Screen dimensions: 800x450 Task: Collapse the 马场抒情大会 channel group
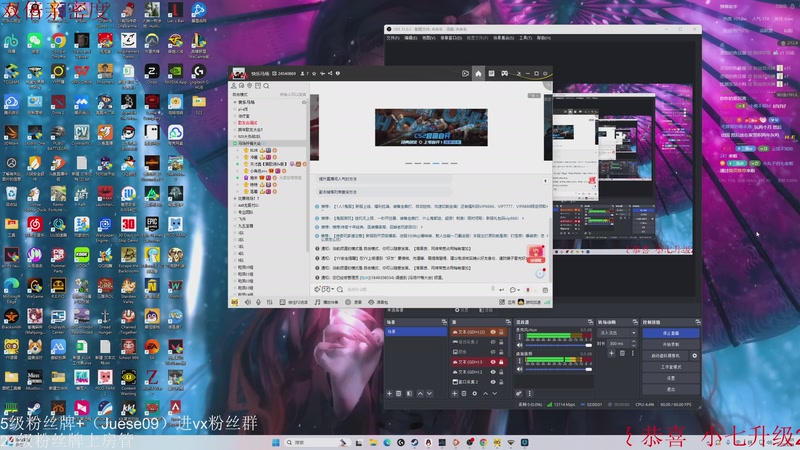coord(235,143)
